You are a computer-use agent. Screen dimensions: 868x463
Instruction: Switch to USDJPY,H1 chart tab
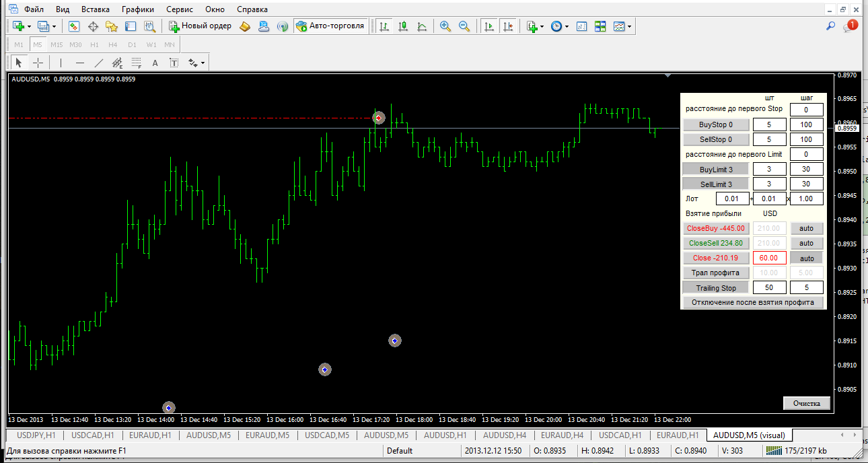coord(36,435)
